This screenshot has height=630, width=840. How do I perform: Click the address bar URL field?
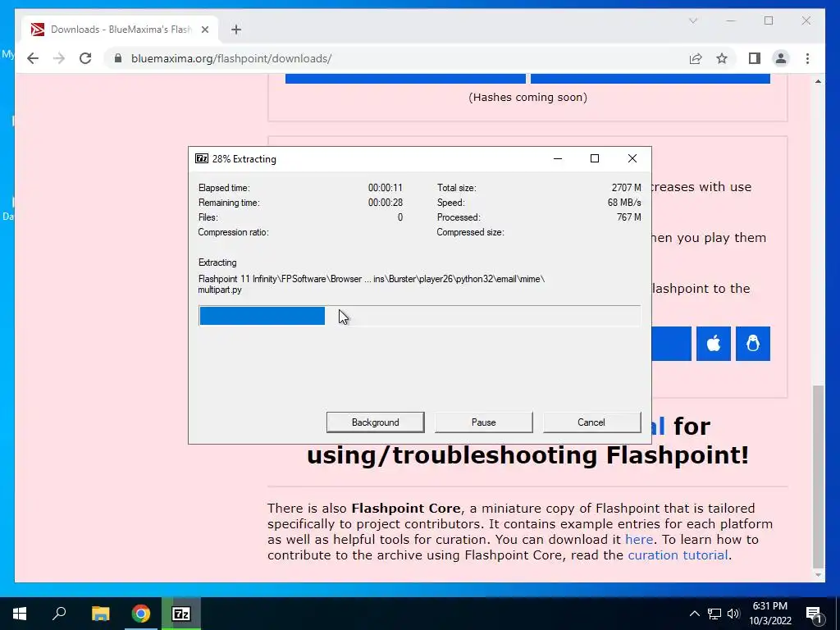tap(396, 58)
